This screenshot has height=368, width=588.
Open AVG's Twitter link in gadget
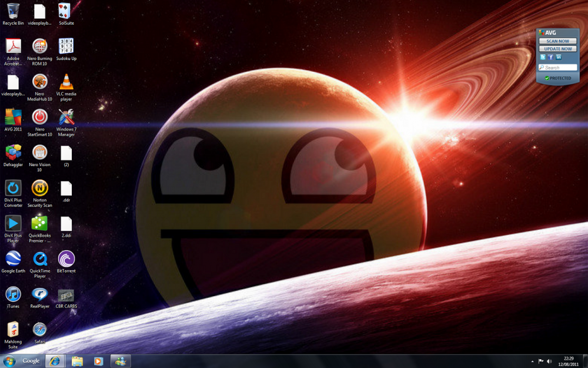click(x=543, y=57)
